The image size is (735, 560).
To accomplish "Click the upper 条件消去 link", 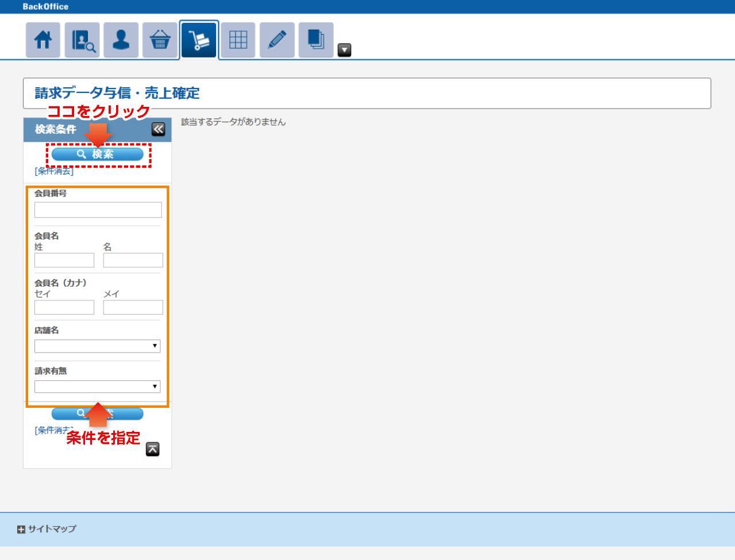I will tap(54, 171).
